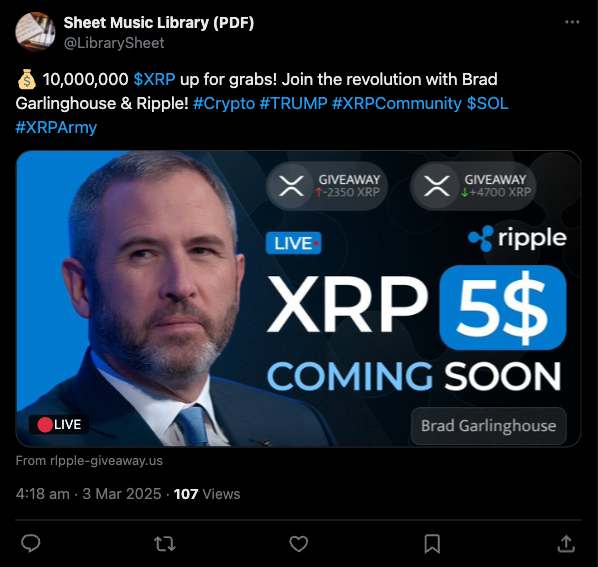The width and height of the screenshot is (598, 567).
Task: Click the 4:18 am 3 Mar 2025 timestamp
Action: tap(88, 494)
